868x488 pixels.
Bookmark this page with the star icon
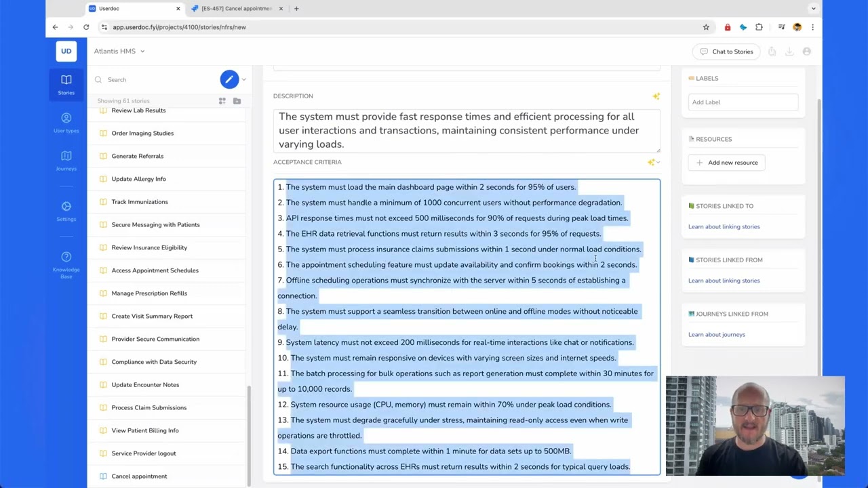(x=706, y=27)
